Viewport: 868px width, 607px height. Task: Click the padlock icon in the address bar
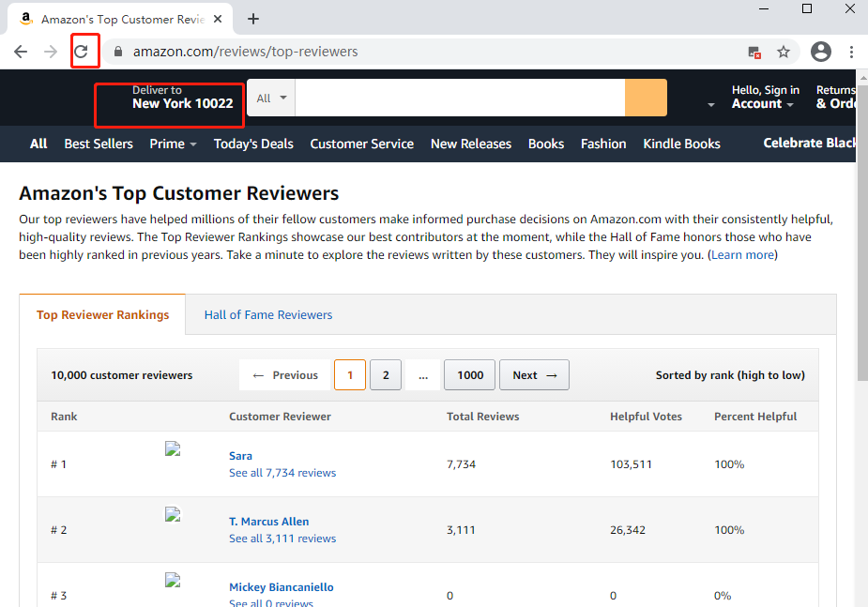point(118,52)
